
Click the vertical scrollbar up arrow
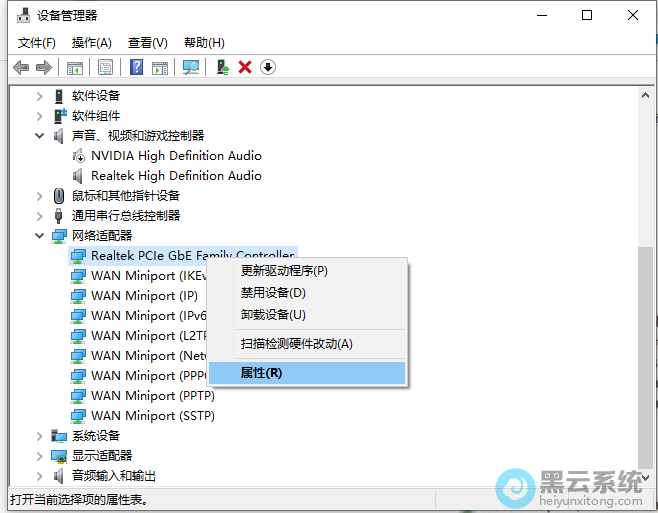click(643, 96)
